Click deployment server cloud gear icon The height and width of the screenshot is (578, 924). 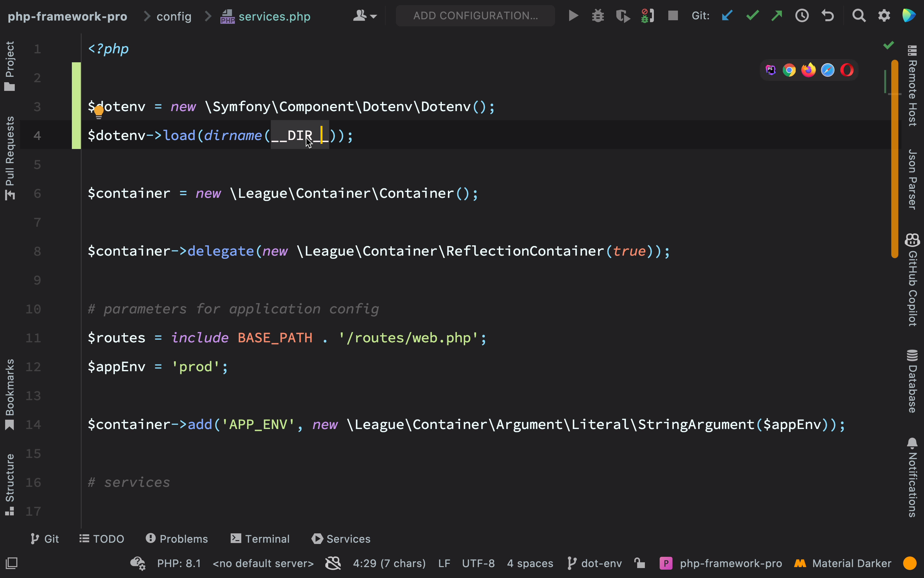click(x=138, y=563)
